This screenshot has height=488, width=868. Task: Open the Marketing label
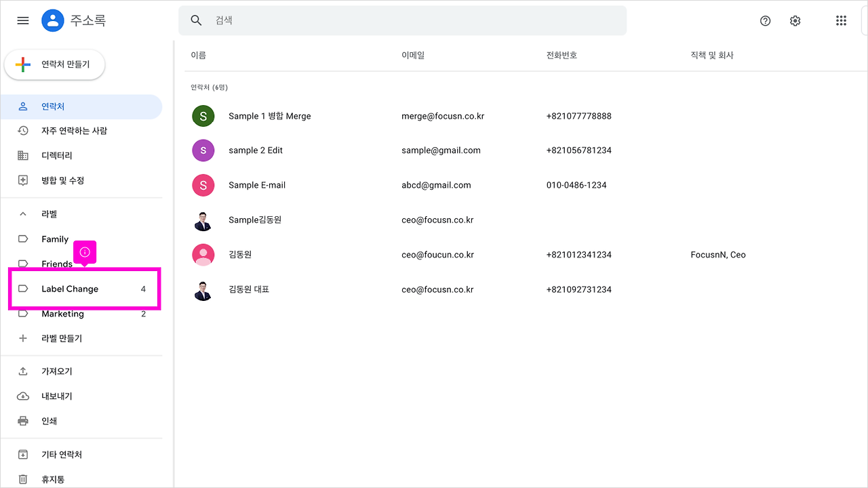click(63, 314)
